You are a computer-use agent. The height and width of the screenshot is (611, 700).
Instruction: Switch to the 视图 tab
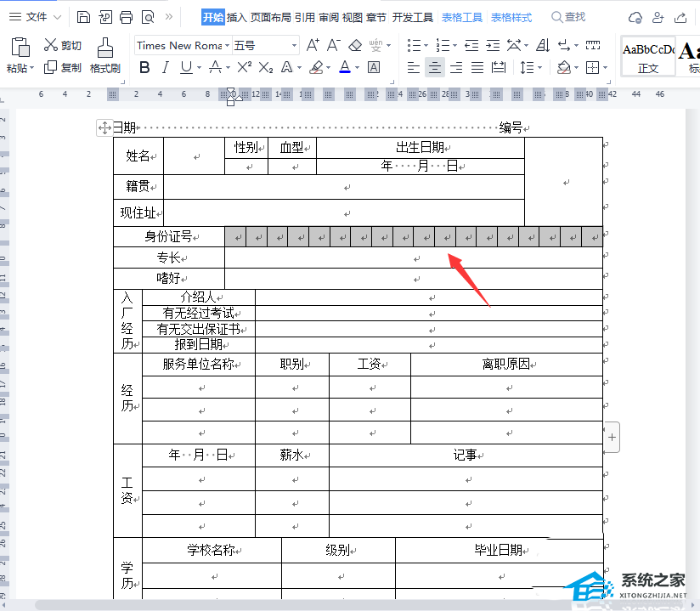coord(353,17)
